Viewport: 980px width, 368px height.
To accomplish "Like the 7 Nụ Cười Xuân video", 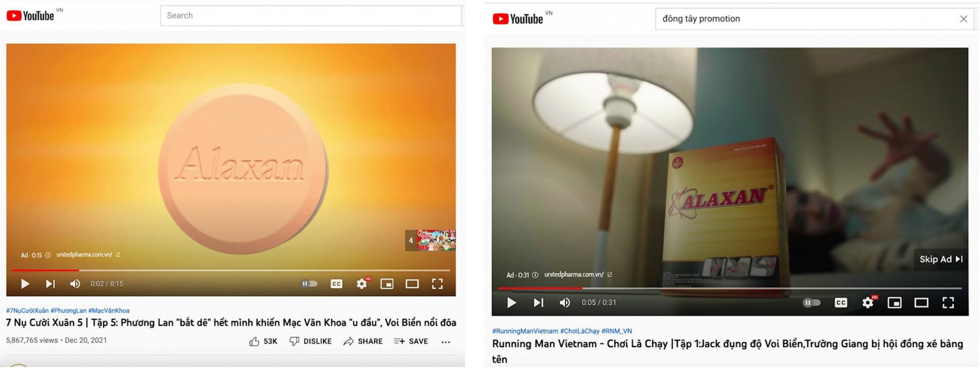I will (x=263, y=341).
